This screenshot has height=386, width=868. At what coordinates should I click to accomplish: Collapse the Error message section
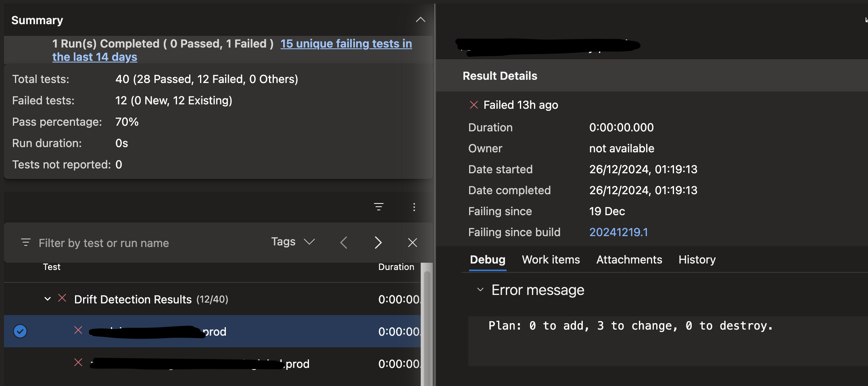coord(480,289)
